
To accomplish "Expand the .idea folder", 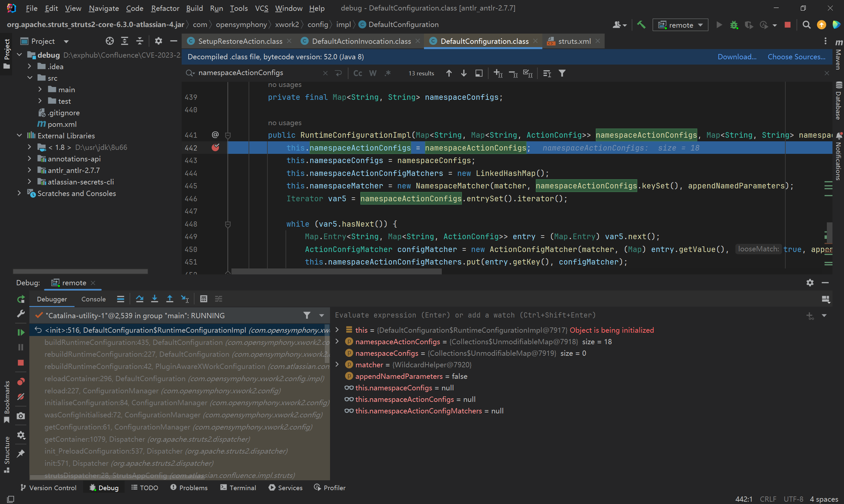I will [x=30, y=66].
